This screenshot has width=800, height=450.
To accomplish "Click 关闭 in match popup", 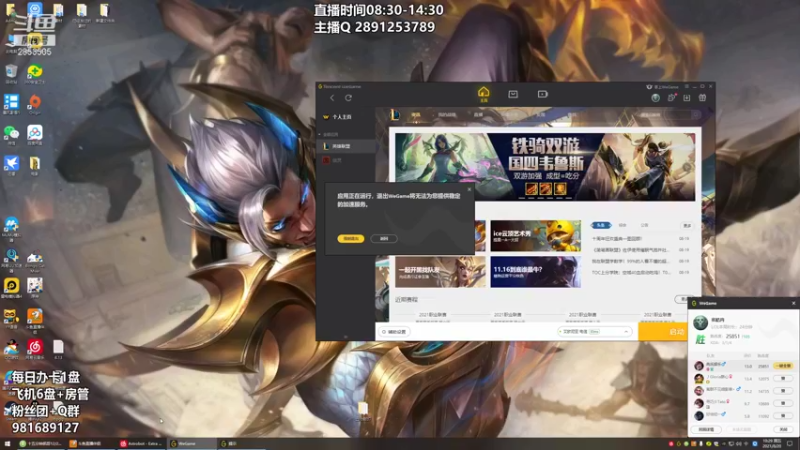I will (783, 430).
